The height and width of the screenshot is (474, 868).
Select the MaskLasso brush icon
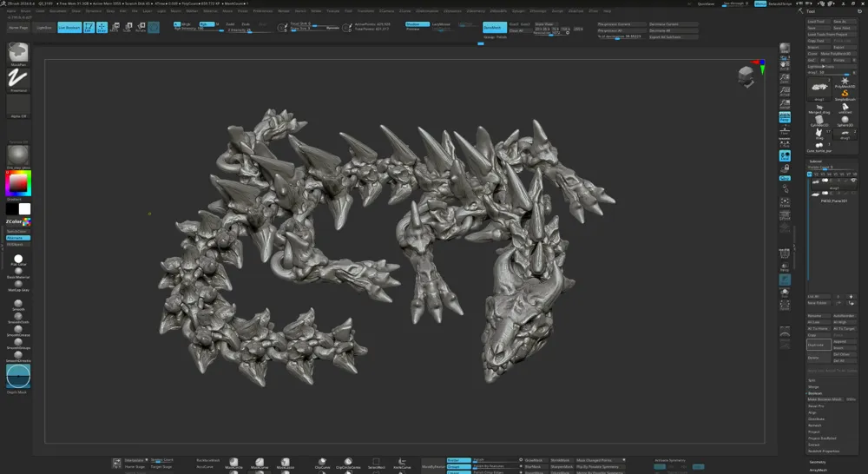pos(285,463)
